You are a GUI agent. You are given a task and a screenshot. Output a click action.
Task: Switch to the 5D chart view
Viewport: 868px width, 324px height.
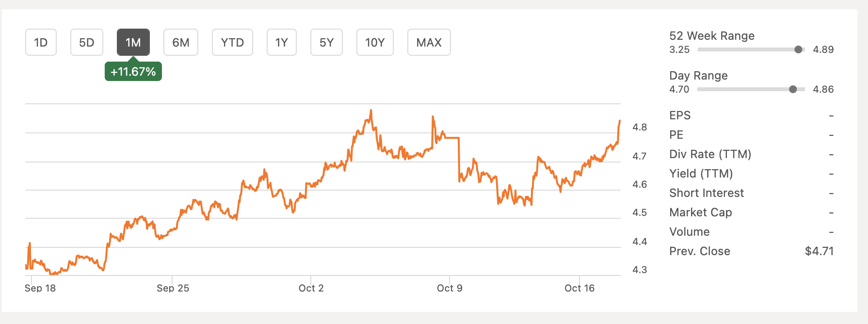click(86, 42)
